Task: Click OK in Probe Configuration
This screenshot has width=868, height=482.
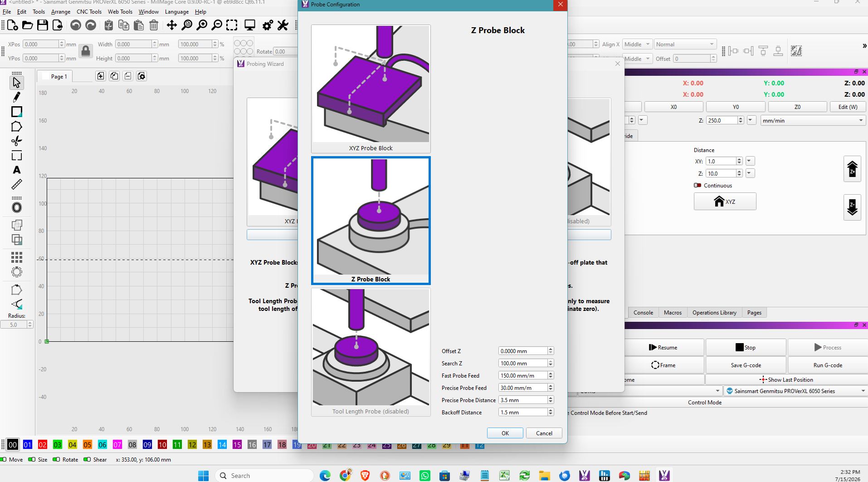Action: [x=505, y=433]
